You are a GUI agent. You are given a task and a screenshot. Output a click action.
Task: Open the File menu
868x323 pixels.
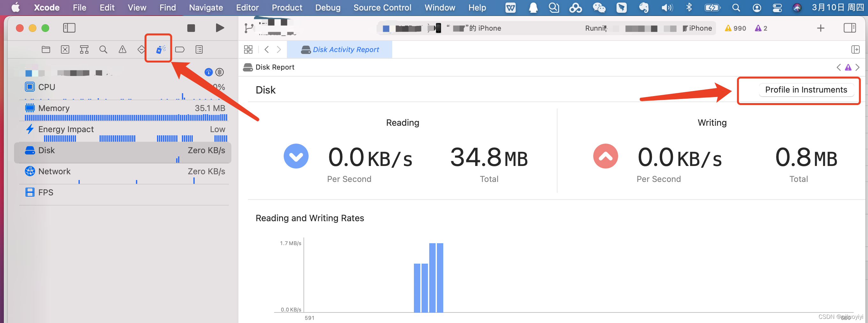click(x=79, y=7)
